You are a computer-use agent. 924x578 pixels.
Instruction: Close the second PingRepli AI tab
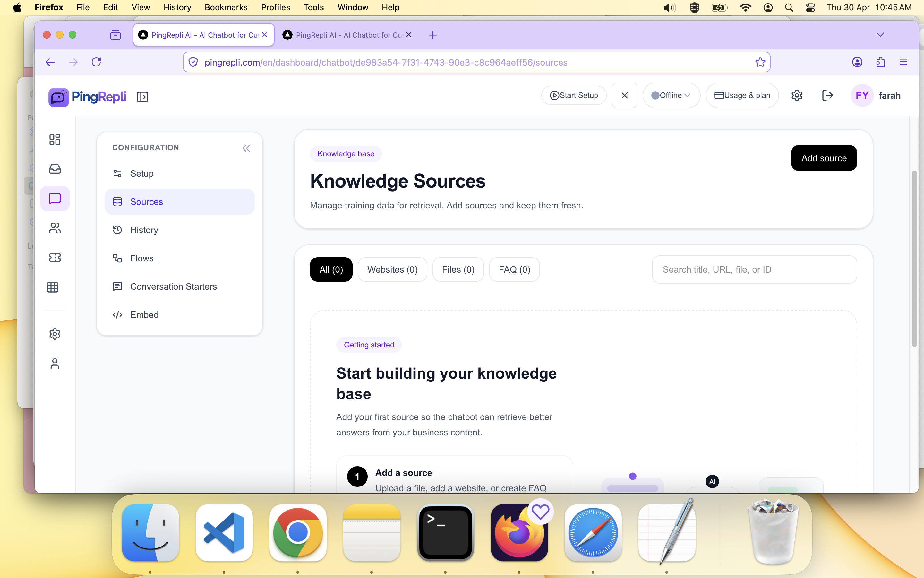click(408, 35)
